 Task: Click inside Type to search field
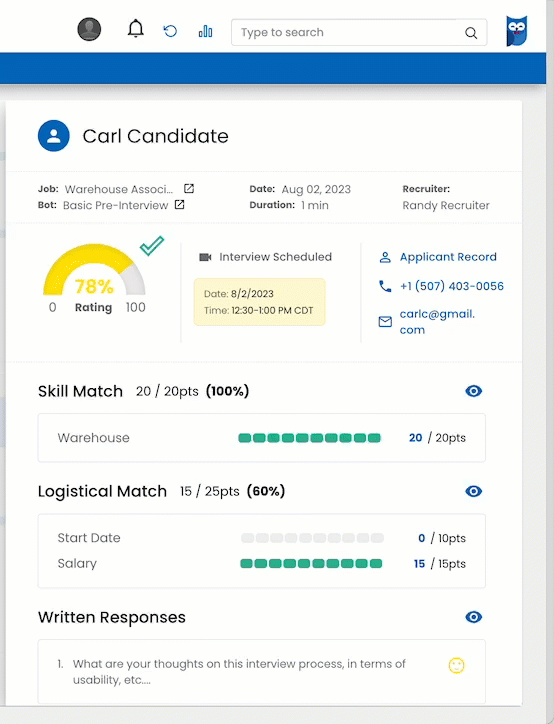tap(359, 32)
